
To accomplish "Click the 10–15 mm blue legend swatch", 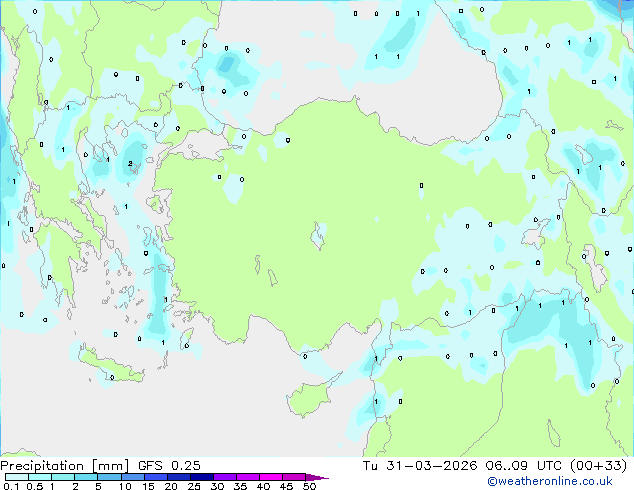I will point(133,477).
